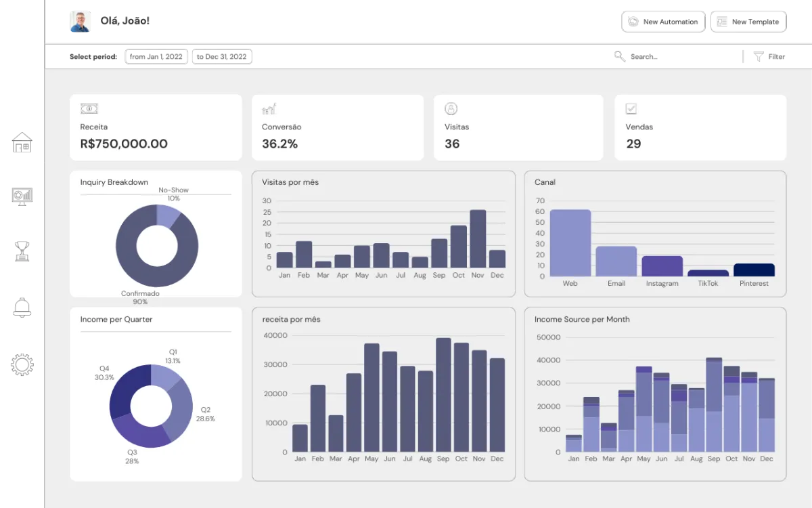Click the Canal chart title
Screen dimensions: 812x508
pyautogui.click(x=545, y=182)
